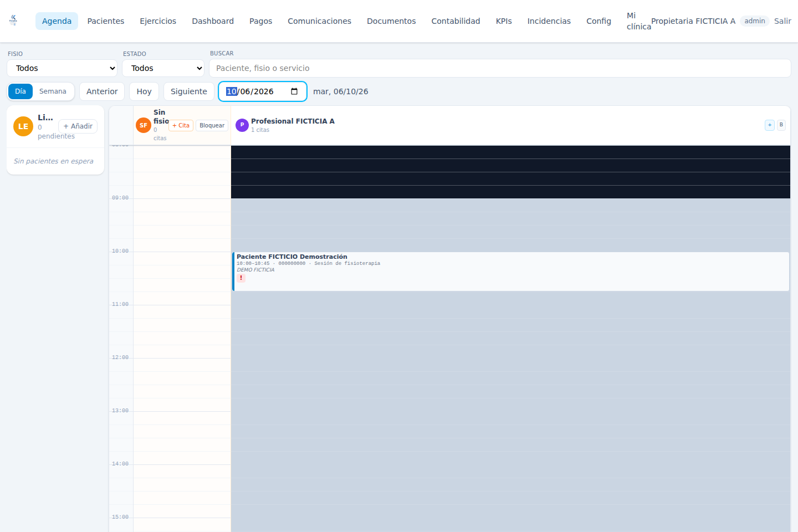
Task: Click the admin role badge
Action: 755,21
